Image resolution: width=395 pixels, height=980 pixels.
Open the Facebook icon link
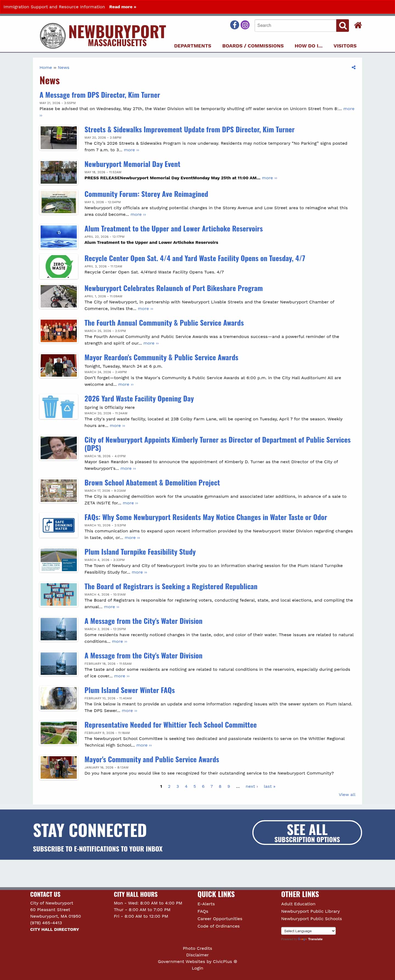[235, 25]
